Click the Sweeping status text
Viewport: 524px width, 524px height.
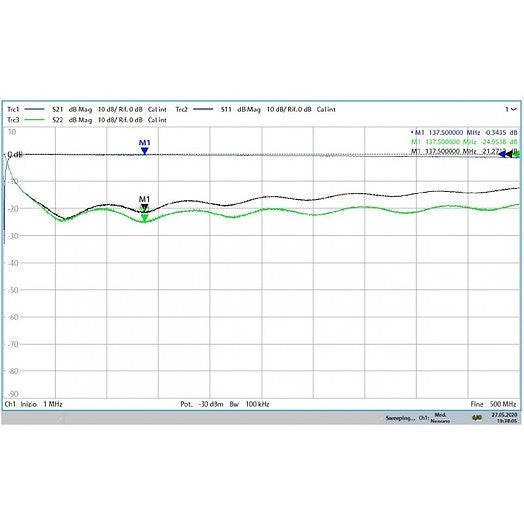pos(400,418)
